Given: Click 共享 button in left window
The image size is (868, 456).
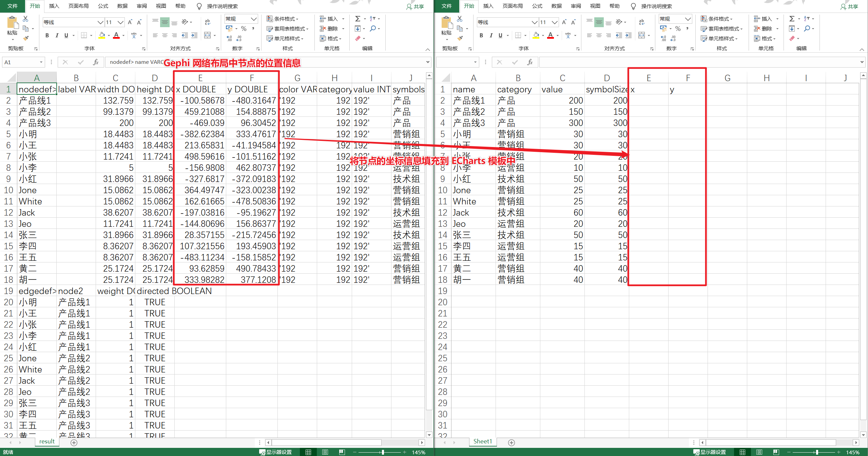Looking at the screenshot, I should pos(415,6).
